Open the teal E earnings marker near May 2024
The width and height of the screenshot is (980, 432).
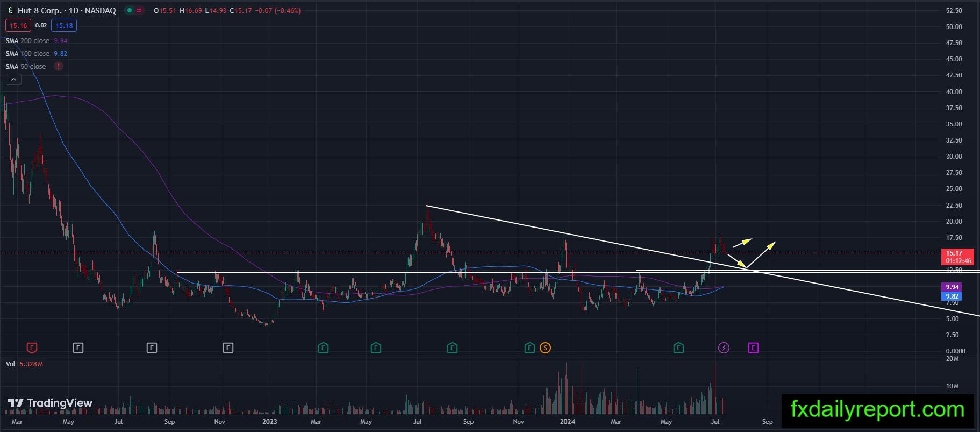(678, 348)
